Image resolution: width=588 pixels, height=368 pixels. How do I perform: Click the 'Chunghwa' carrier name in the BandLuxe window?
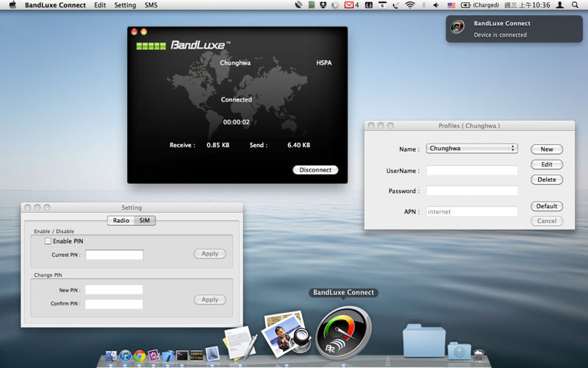(235, 63)
